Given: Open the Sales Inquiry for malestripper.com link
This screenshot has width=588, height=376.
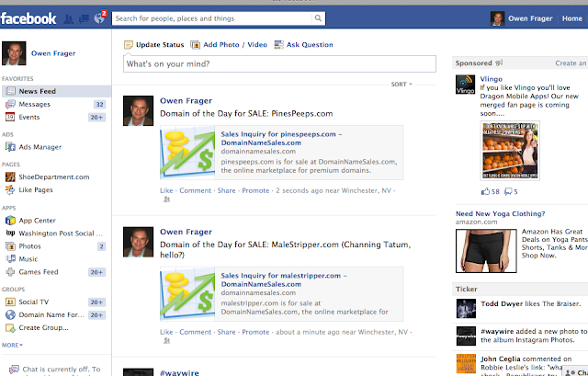Looking at the screenshot, I should (x=284, y=280).
